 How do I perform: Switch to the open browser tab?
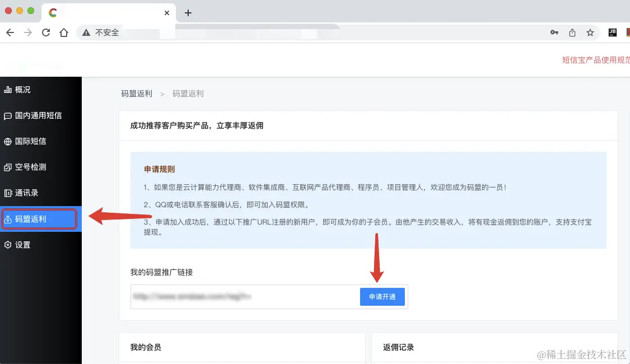(101, 12)
